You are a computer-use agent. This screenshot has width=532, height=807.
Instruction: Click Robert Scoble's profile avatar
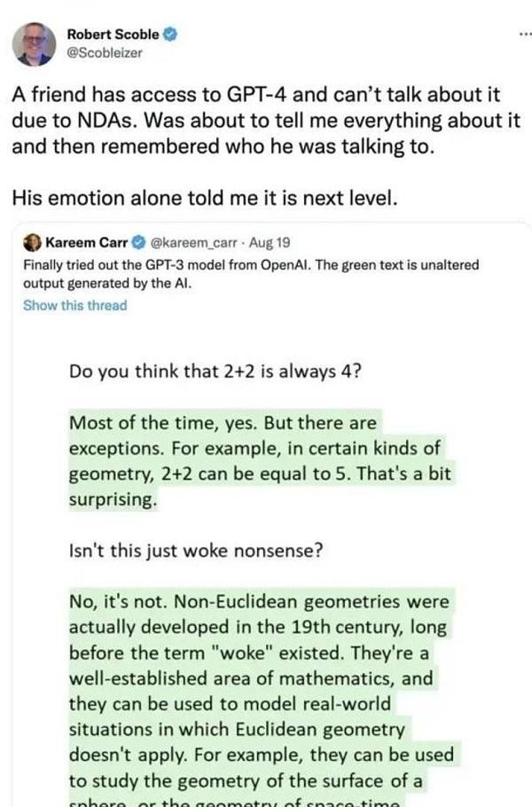[x=35, y=44]
